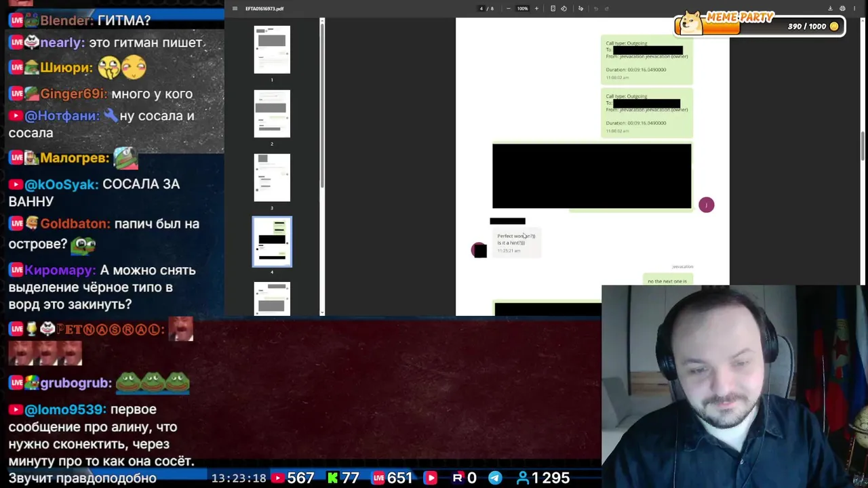This screenshot has width=868, height=488.
Task: Click the fit to page icon
Action: [553, 9]
